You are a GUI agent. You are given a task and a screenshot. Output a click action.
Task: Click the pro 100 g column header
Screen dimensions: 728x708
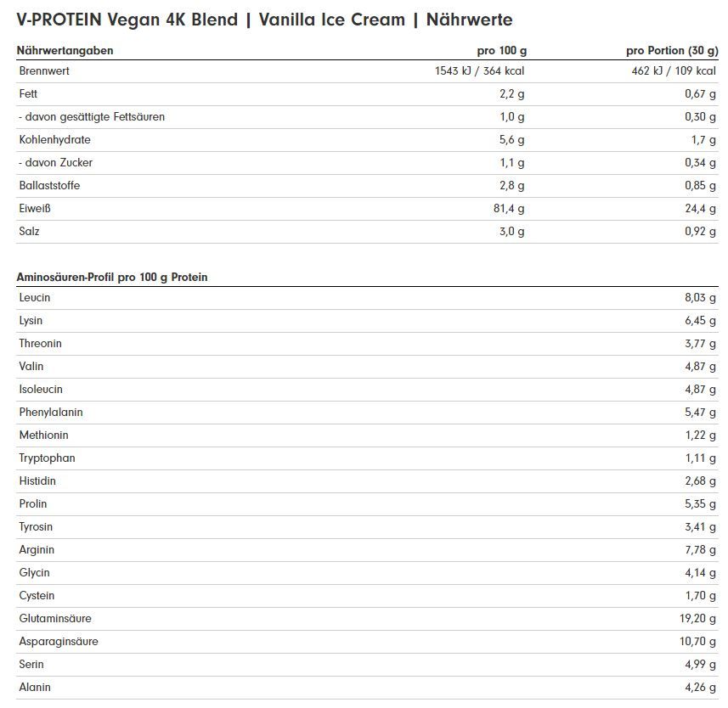[502, 51]
